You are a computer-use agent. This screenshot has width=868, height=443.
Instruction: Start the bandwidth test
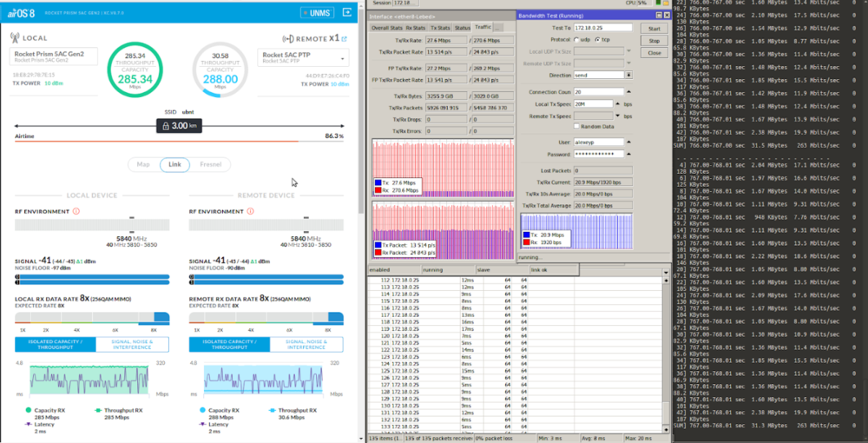coord(654,29)
